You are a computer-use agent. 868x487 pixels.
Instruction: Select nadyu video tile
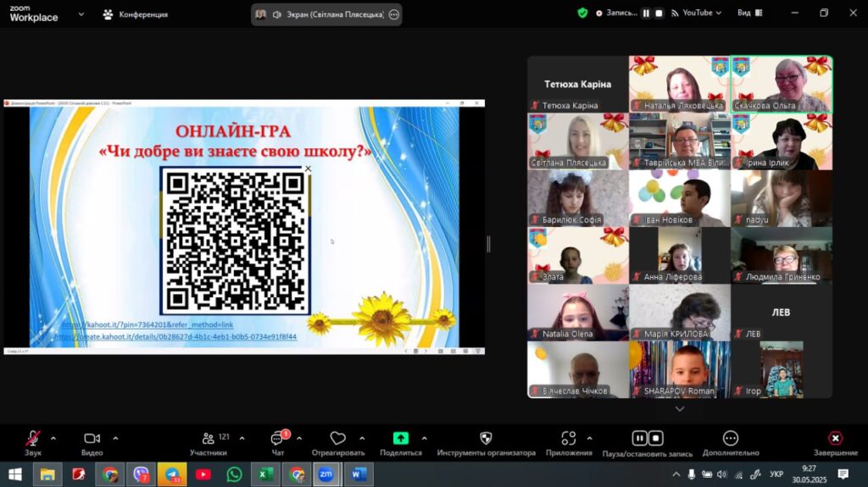click(782, 198)
